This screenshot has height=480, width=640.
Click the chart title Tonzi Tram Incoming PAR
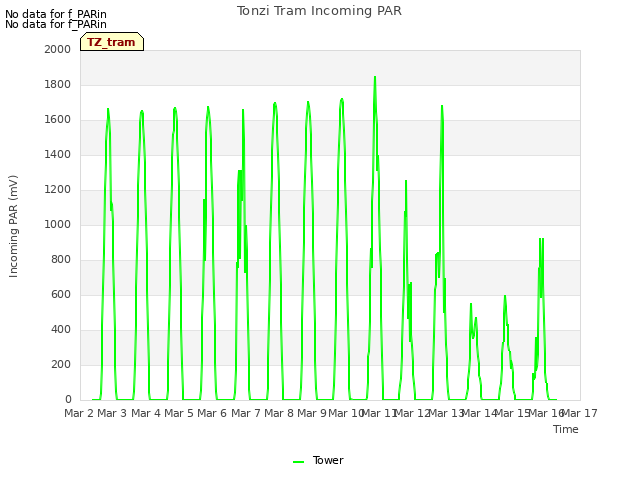(319, 11)
